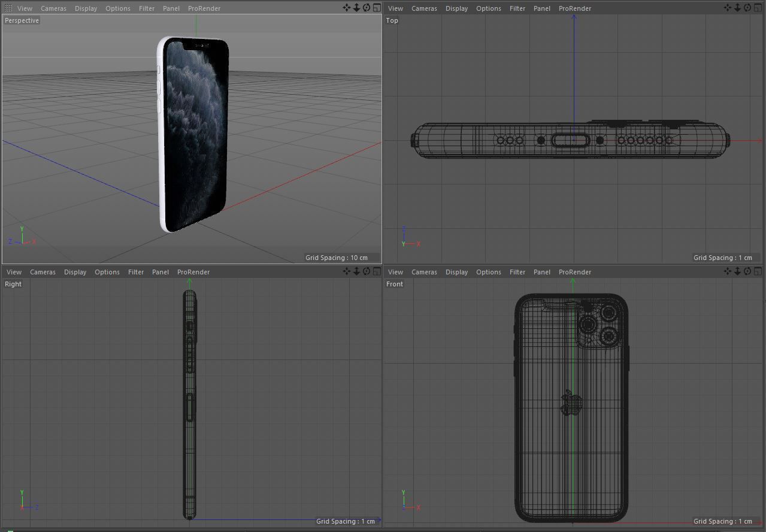Click the Top viewport name label
This screenshot has height=532, width=766.
(x=392, y=20)
